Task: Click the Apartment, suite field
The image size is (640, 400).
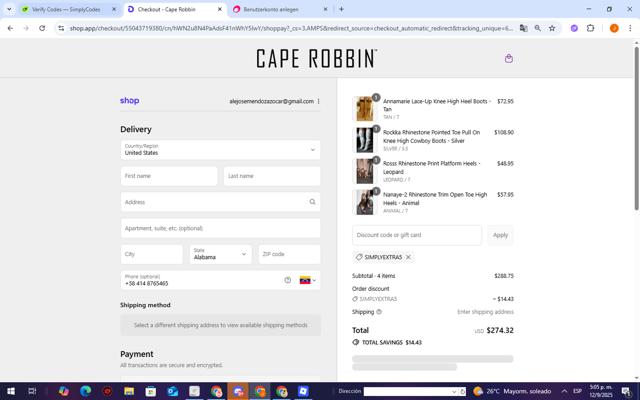Action: coord(220,228)
